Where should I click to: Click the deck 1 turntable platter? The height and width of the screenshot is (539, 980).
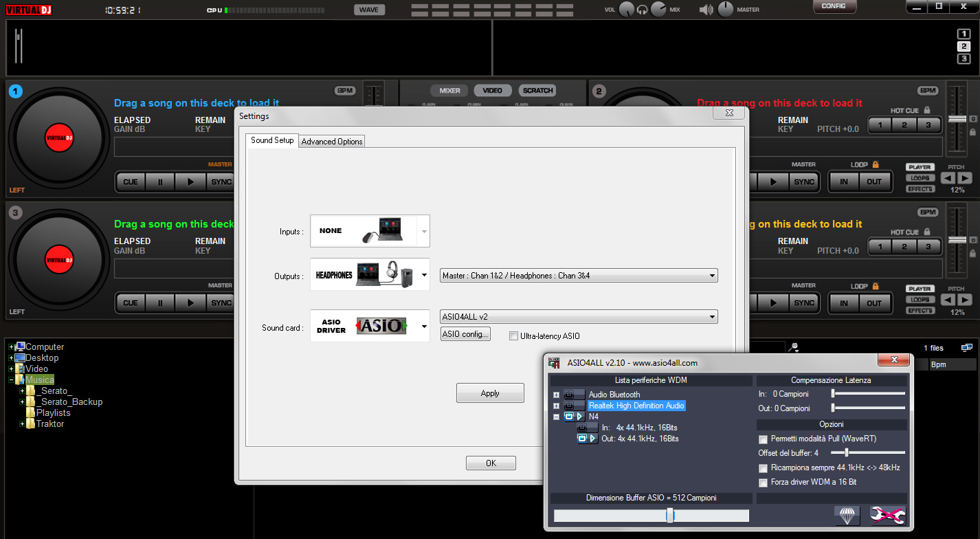click(59, 137)
